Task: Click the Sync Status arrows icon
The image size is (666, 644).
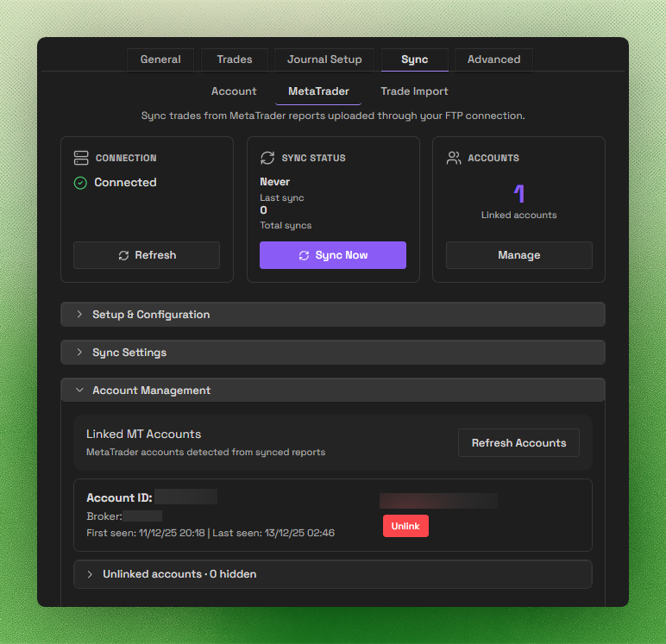Action: [267, 158]
